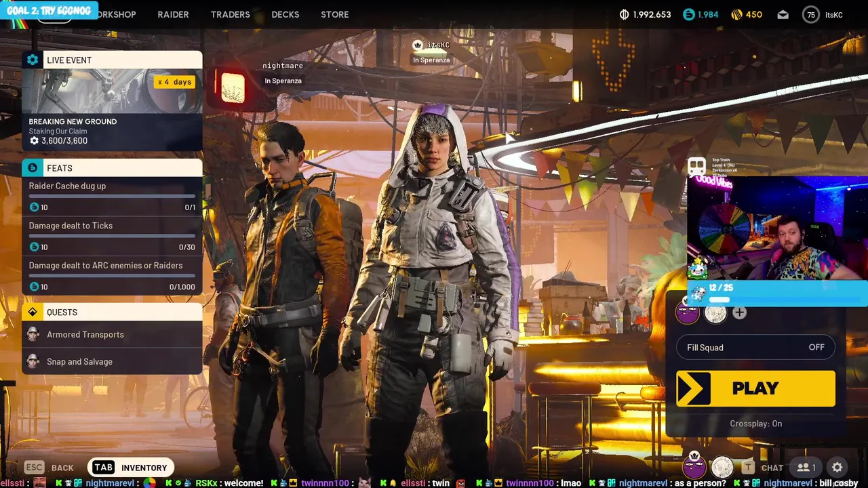Viewport: 868px width, 488px height.
Task: Click the BREAKING NEW GROUND title
Action: click(73, 121)
